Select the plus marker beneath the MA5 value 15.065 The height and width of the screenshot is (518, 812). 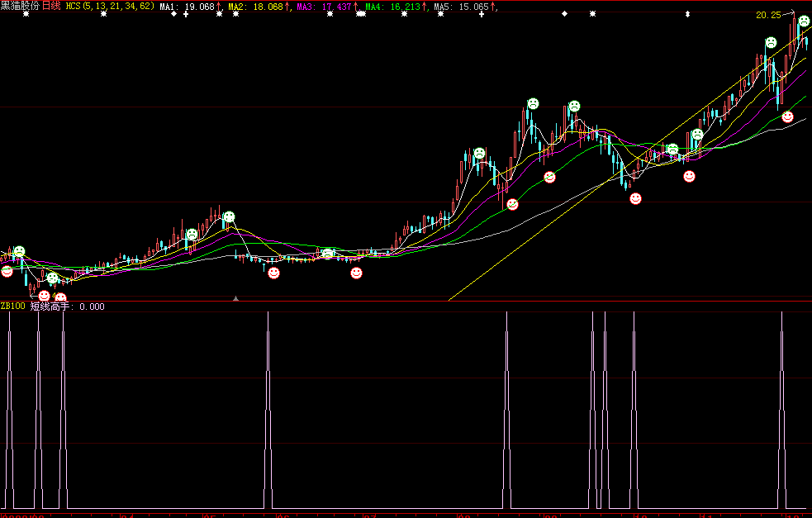coord(482,14)
